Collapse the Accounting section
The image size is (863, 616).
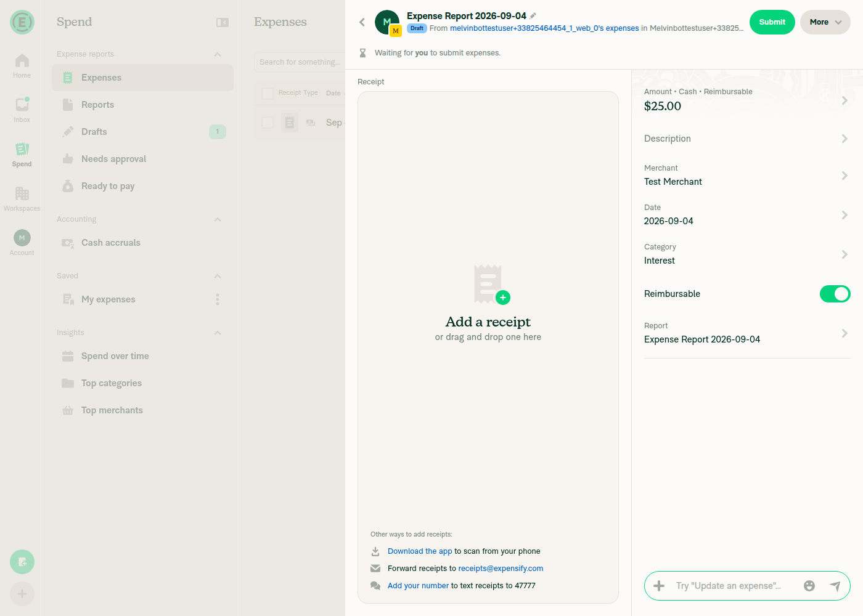(218, 219)
